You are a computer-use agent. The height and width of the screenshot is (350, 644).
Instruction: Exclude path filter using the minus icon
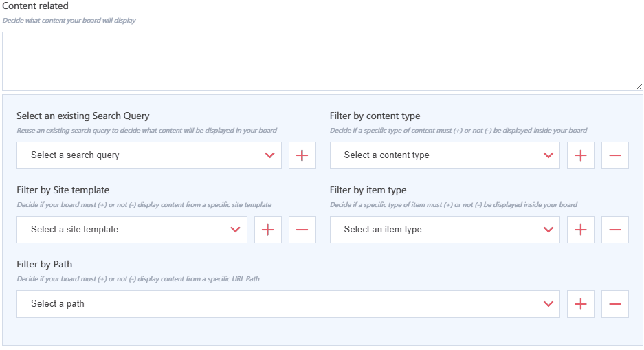coord(614,304)
